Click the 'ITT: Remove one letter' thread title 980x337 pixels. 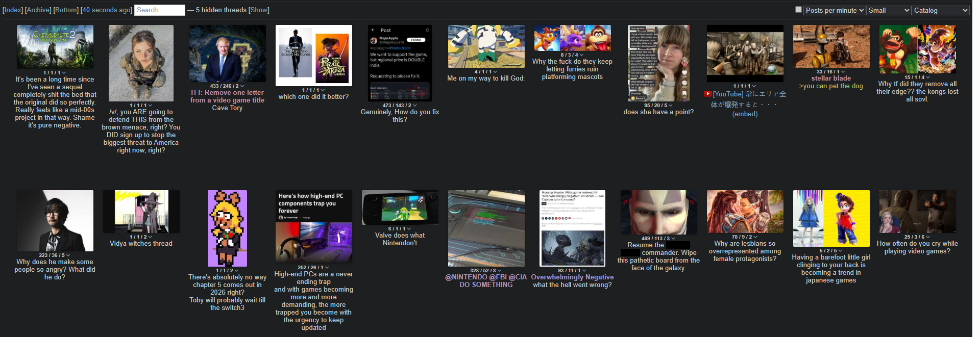[227, 96]
